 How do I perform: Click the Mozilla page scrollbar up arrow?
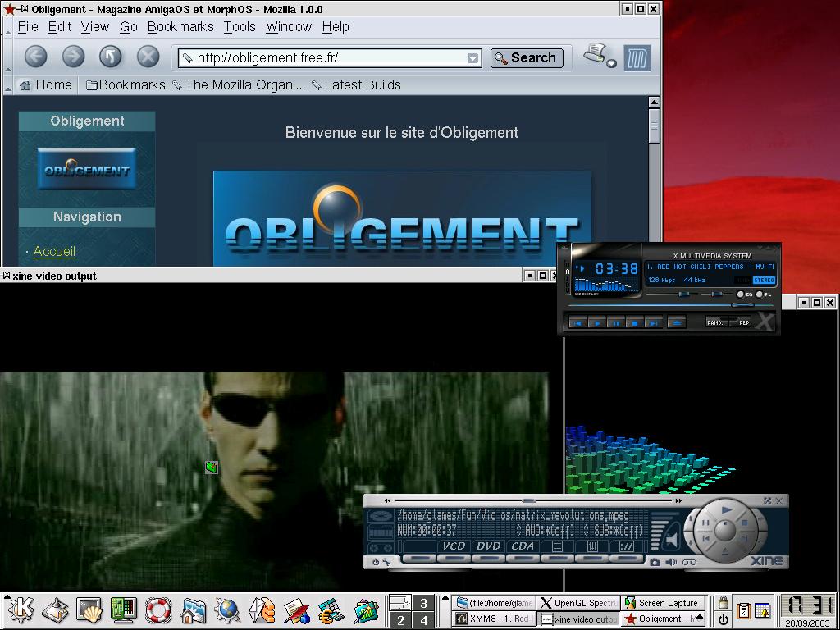(x=654, y=102)
